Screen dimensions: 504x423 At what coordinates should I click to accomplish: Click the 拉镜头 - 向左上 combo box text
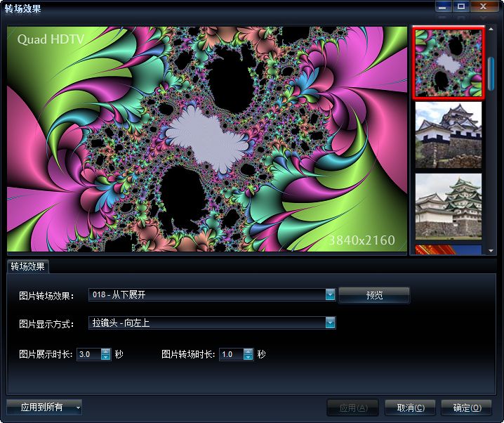point(121,323)
